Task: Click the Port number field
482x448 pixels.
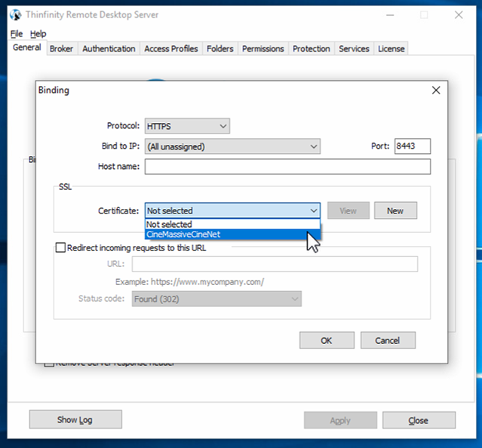Action: (x=412, y=146)
